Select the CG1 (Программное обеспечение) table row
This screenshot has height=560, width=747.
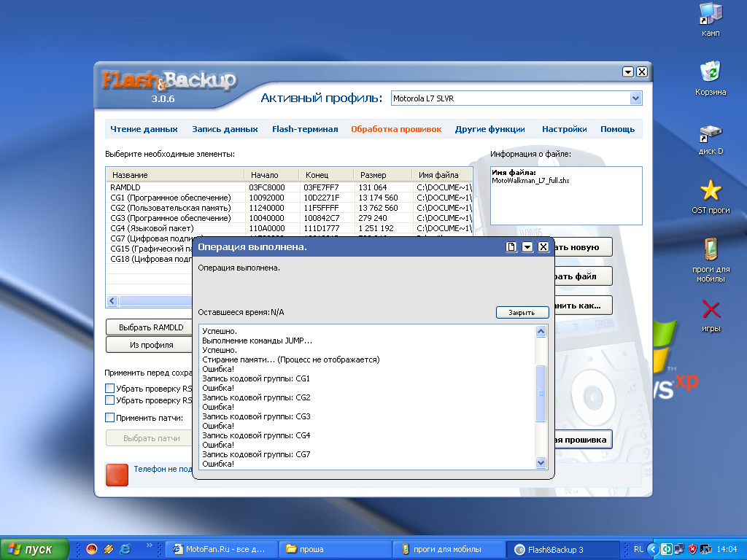tap(289, 198)
